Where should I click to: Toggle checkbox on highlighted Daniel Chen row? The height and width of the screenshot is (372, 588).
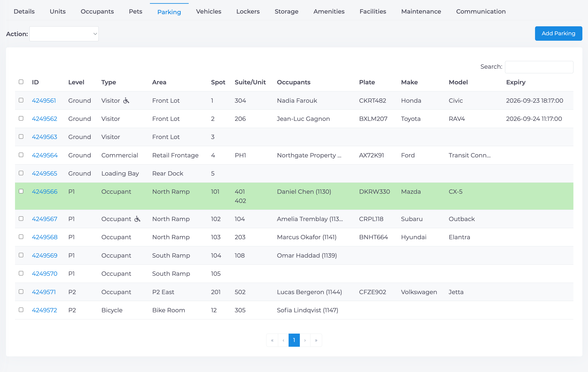21,191
